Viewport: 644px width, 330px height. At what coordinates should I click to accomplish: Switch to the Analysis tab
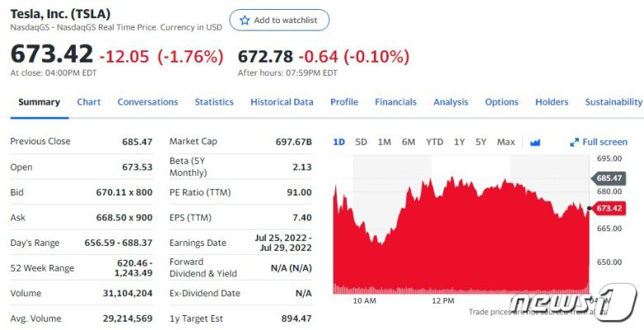click(451, 102)
